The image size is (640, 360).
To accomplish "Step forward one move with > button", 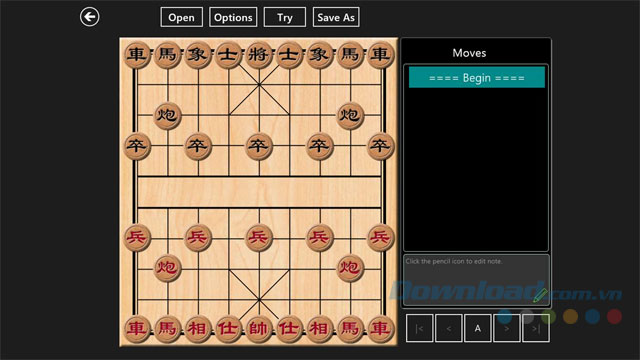I will coord(507,328).
